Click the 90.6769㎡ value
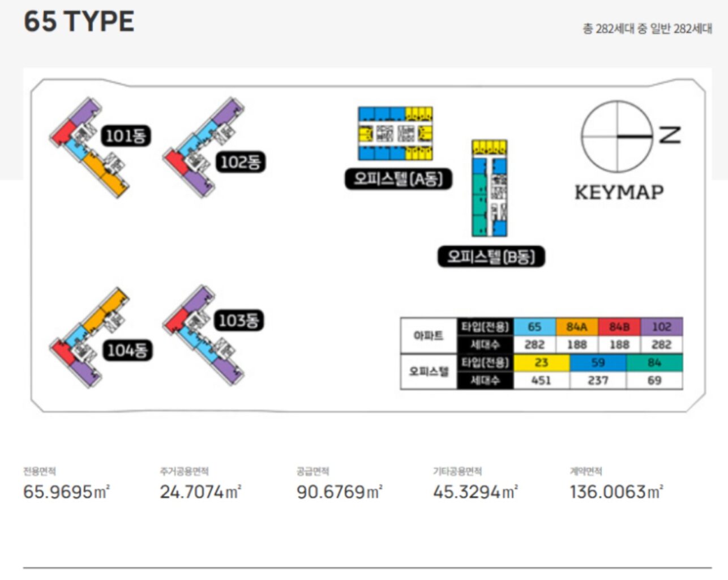 (340, 492)
